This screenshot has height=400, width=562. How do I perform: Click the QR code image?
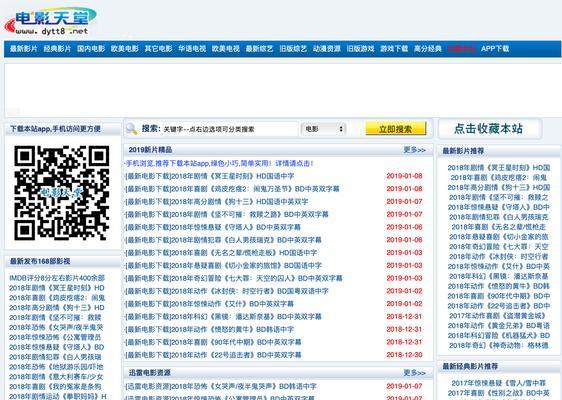pyautogui.click(x=62, y=192)
